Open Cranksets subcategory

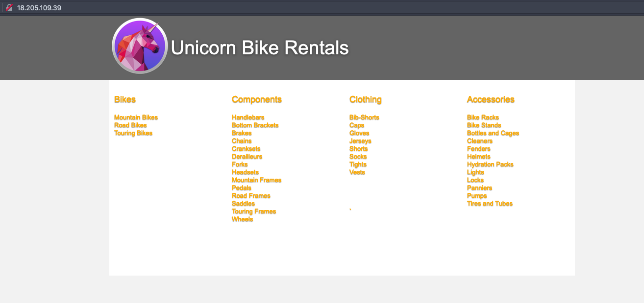point(246,149)
